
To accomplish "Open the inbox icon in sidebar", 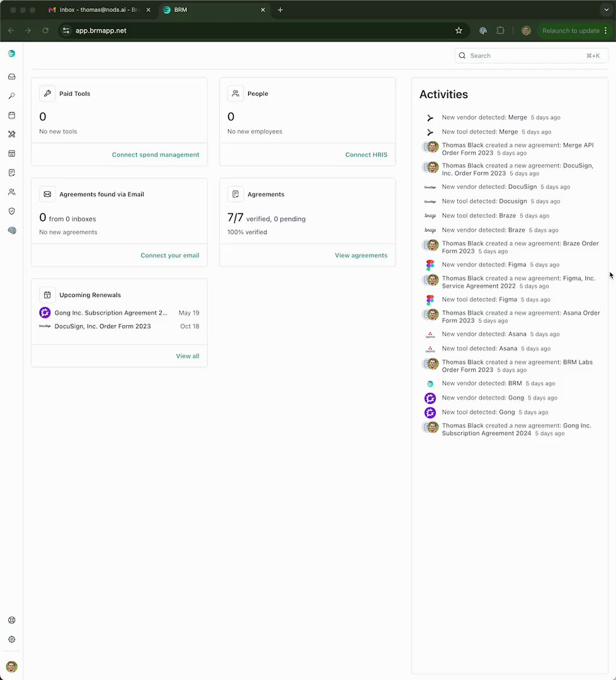I will point(12,77).
